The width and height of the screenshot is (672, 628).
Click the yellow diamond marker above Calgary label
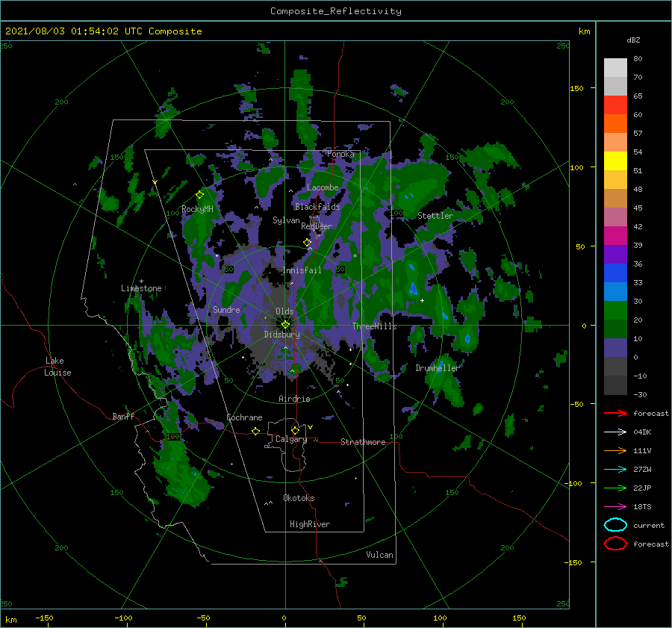(x=295, y=430)
